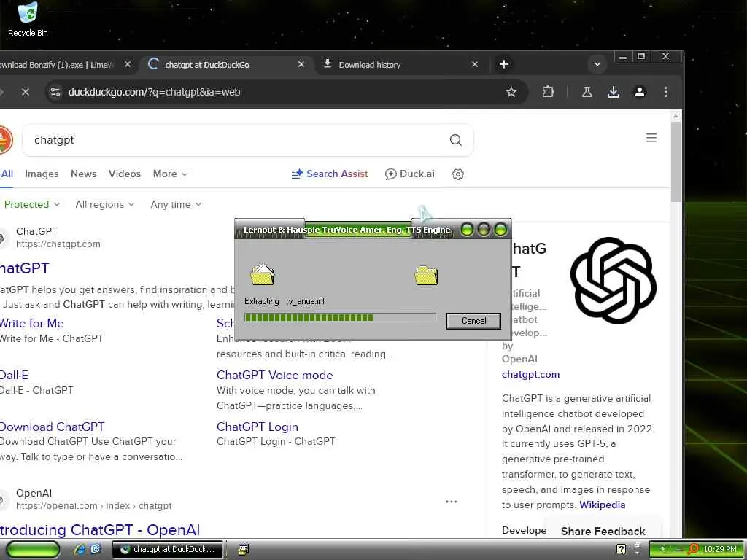Click the taskbar clock 10:29 PM

pyautogui.click(x=720, y=549)
